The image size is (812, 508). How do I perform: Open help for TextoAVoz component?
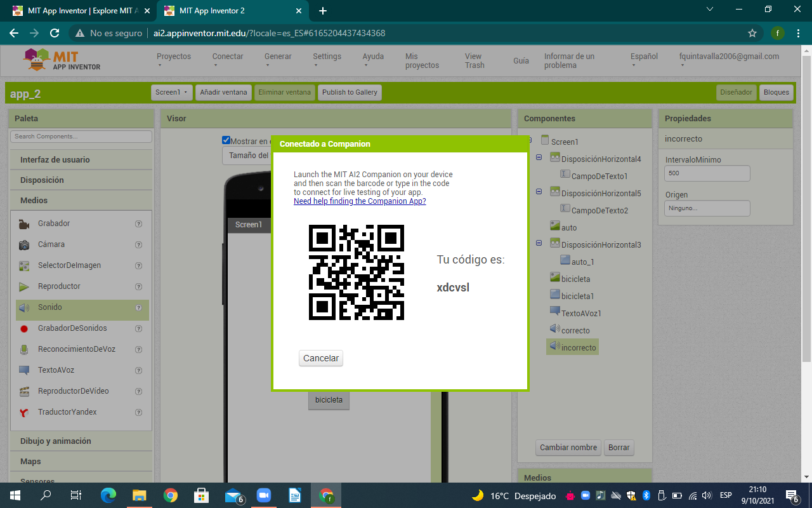pyautogui.click(x=138, y=370)
